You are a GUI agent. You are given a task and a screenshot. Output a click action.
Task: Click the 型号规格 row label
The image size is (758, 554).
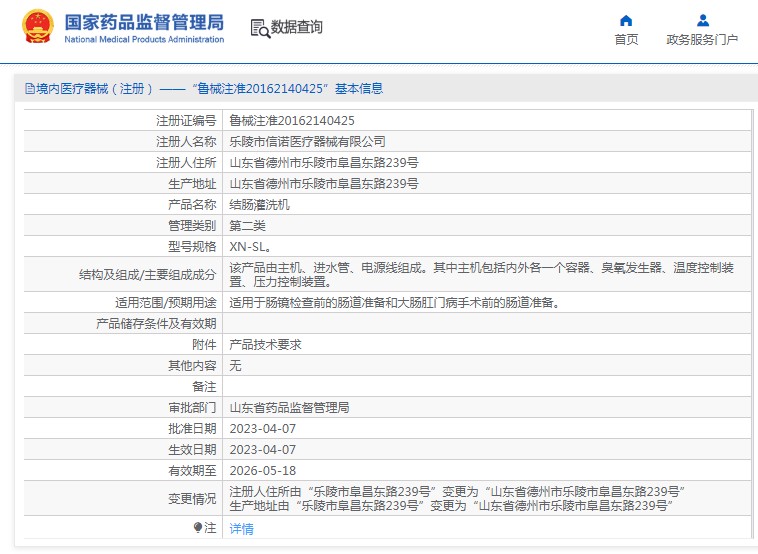pyautogui.click(x=192, y=247)
